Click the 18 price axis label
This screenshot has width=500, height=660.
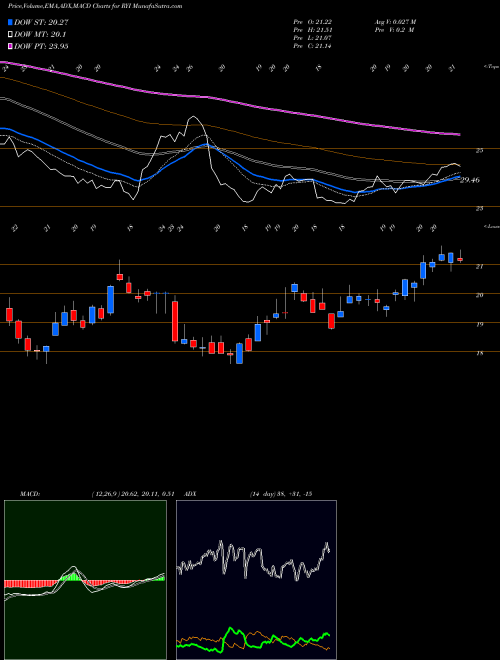pyautogui.click(x=479, y=354)
